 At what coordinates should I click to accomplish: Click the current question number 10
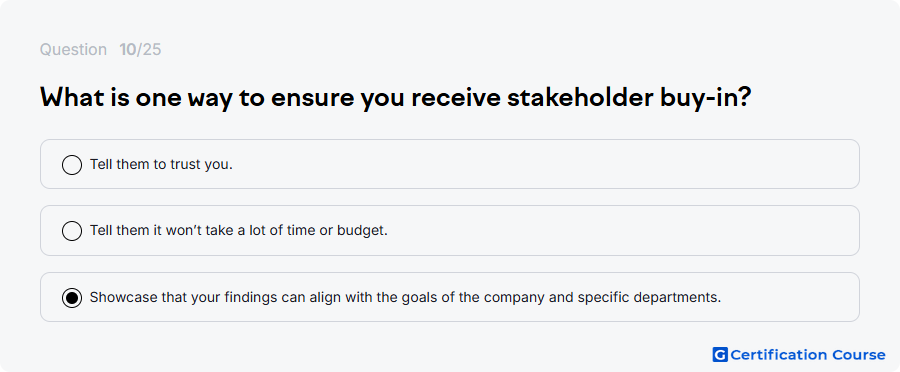pyautogui.click(x=127, y=50)
